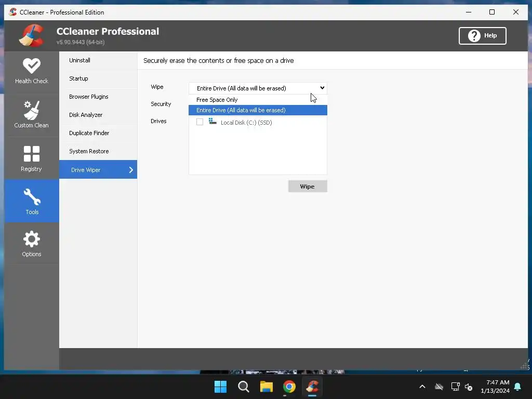Select the Drive Wiper tool
The height and width of the screenshot is (399, 532).
(98, 170)
